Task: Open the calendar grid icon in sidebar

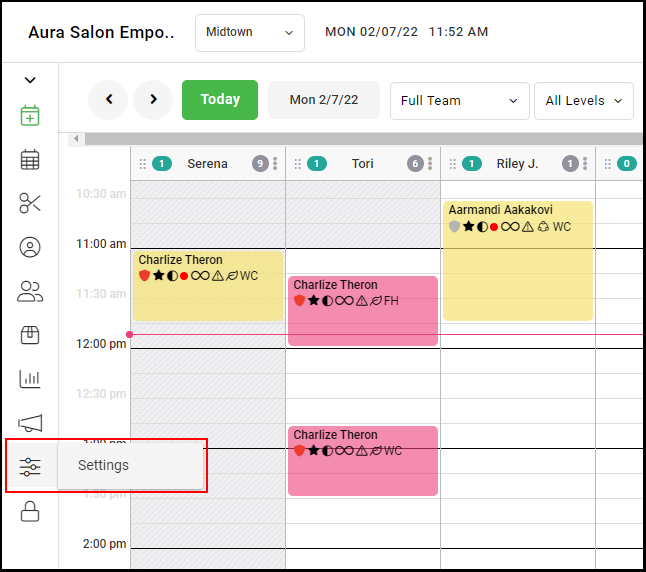Action: (30, 159)
